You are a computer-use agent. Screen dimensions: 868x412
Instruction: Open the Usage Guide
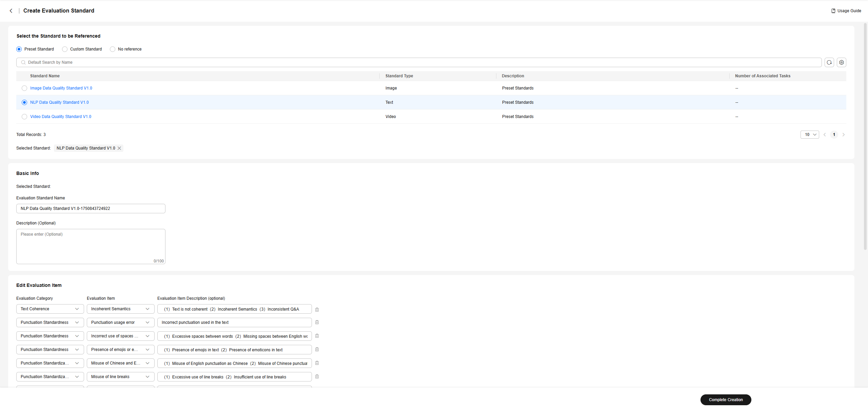click(846, 11)
